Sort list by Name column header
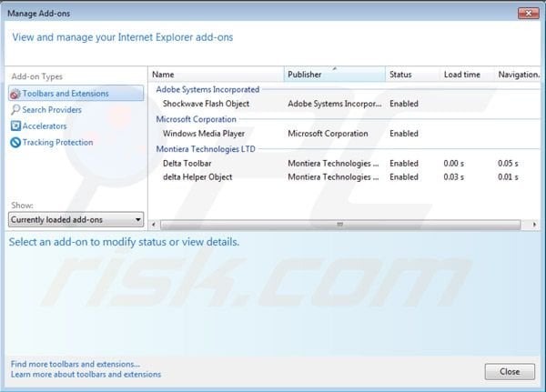This screenshot has width=546, height=392. (x=217, y=75)
